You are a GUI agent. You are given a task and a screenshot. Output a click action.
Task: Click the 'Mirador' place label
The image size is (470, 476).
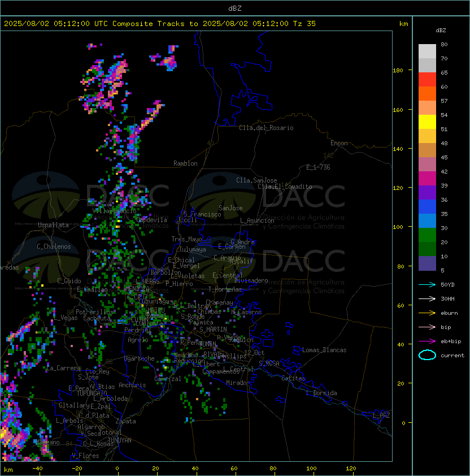click(238, 383)
